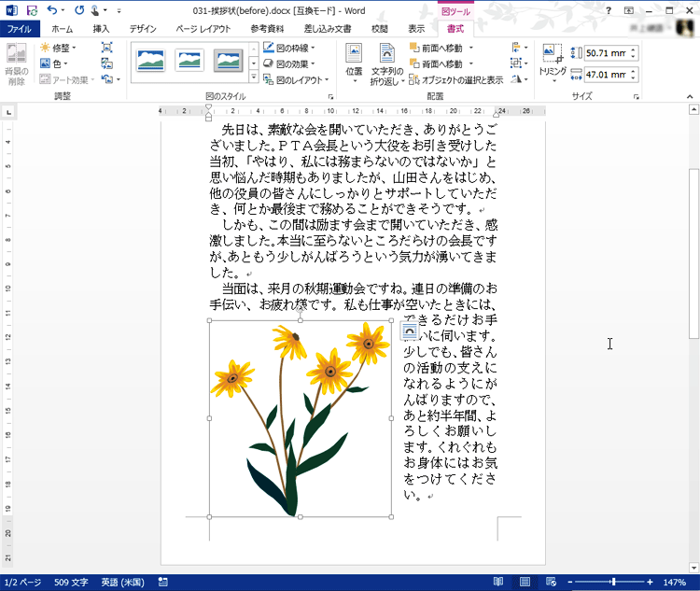The image size is (700, 591).
Task: Click the height field showing 50.71 mm
Action: click(606, 53)
